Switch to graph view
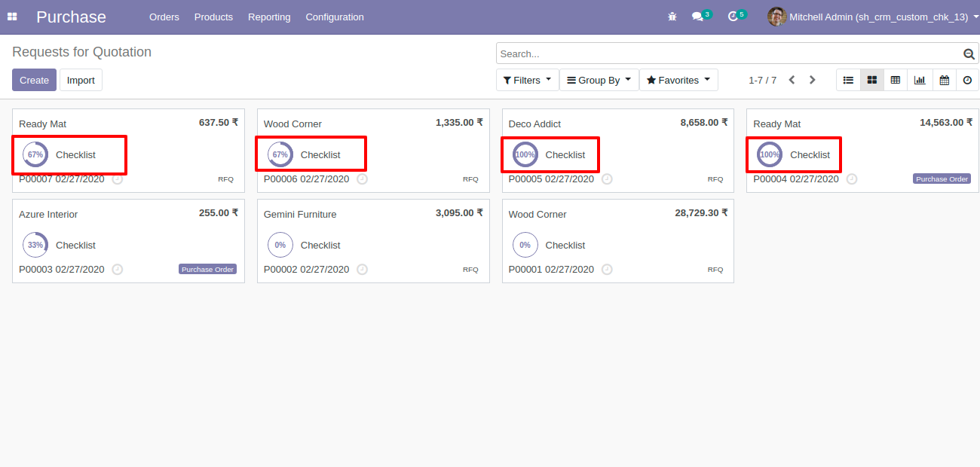980x467 pixels. click(x=920, y=80)
